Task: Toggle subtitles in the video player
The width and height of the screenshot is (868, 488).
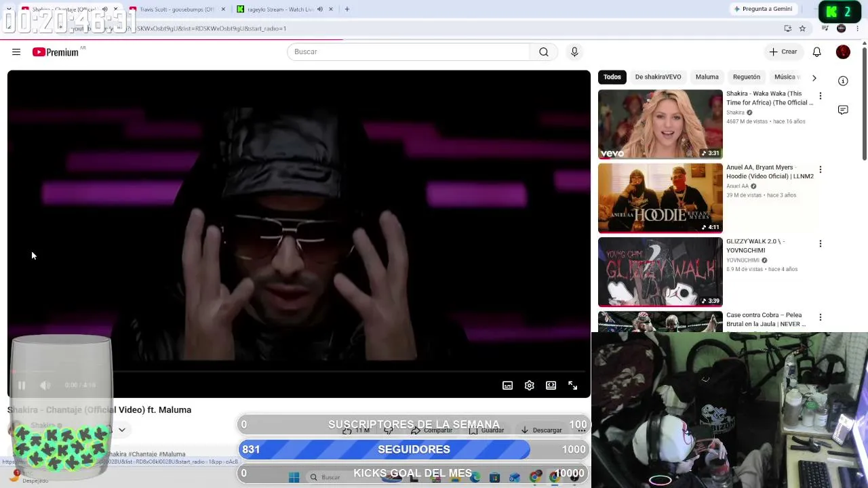Action: click(x=508, y=386)
